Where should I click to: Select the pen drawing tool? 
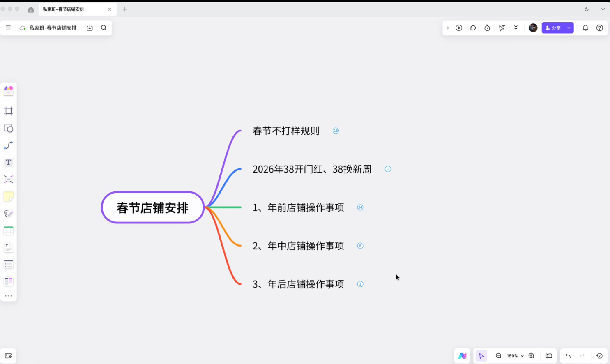[8, 214]
